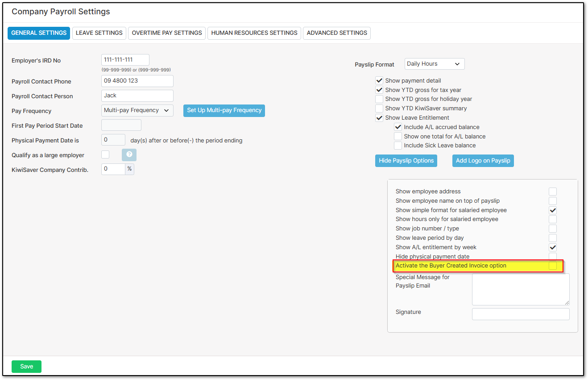Activate the Buyer Created Invoice option checkbox
This screenshot has width=588, height=380.
[553, 266]
